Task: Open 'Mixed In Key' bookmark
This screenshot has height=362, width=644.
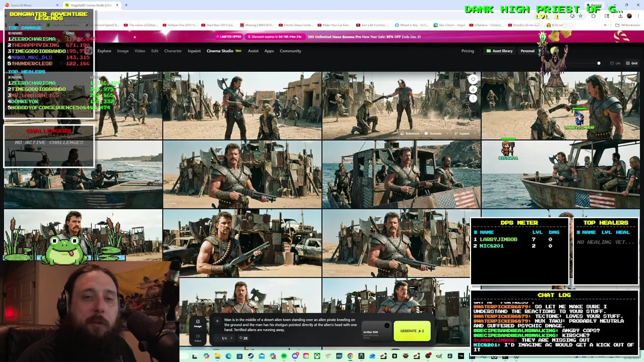Action: pos(411,25)
